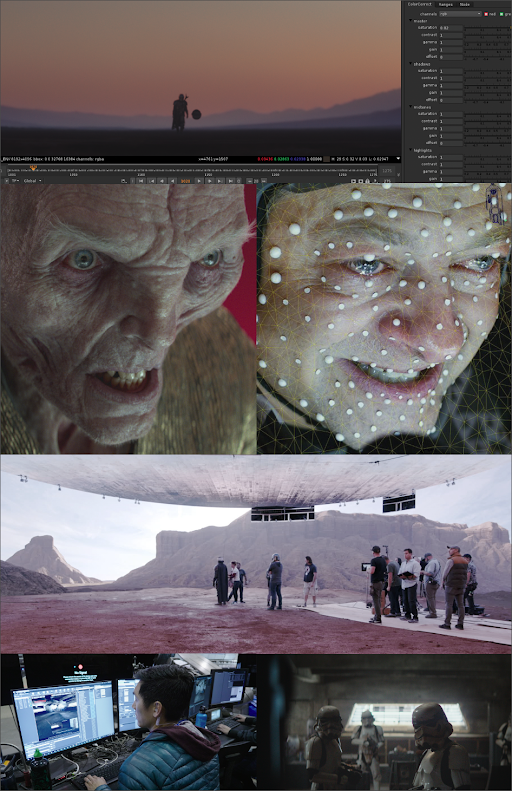Image resolution: width=512 pixels, height=791 pixels.
Task: Click the master contrast value field
Action: [450, 35]
